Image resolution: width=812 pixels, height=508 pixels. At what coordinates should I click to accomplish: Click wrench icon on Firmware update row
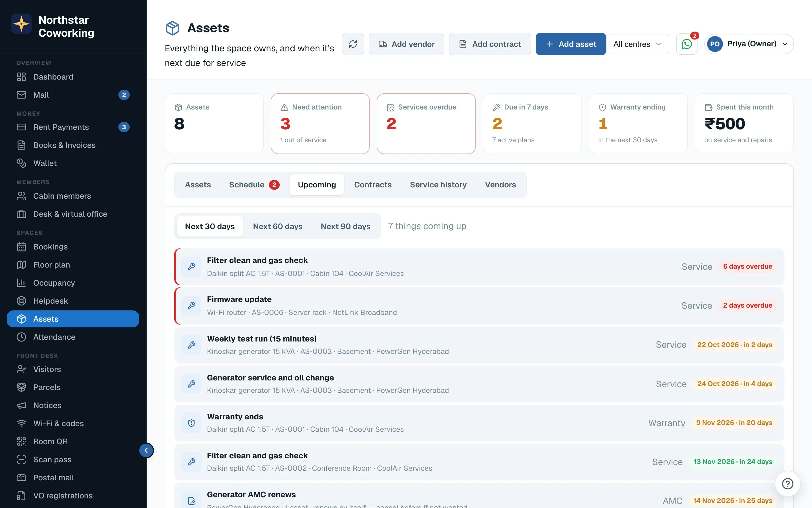coord(192,305)
